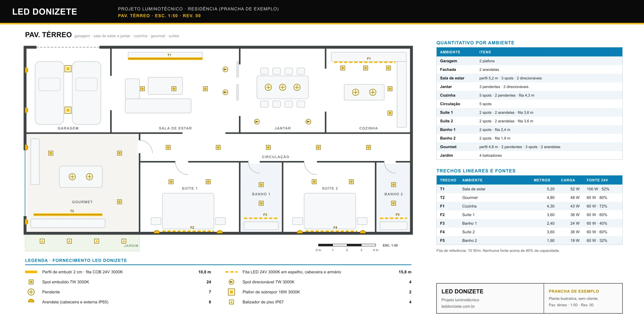This screenshot has width=644, height=322.
Task: Select the '4,80' metros cell for T2
Action: click(x=550, y=198)
